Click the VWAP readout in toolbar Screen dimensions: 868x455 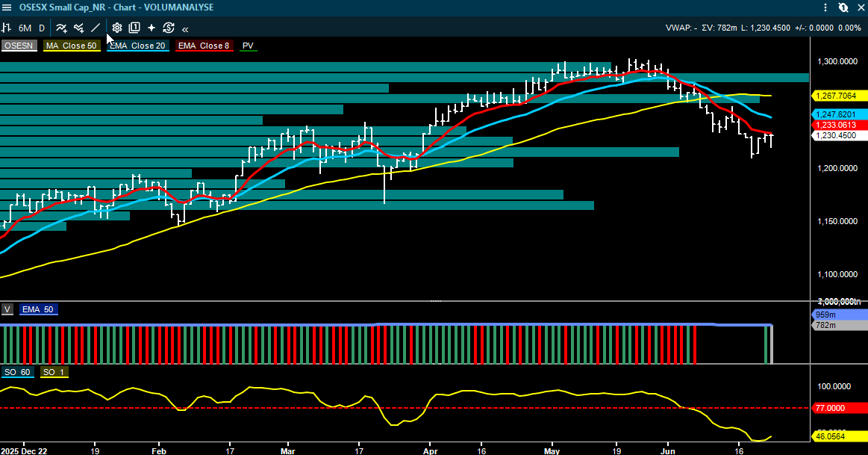681,28
